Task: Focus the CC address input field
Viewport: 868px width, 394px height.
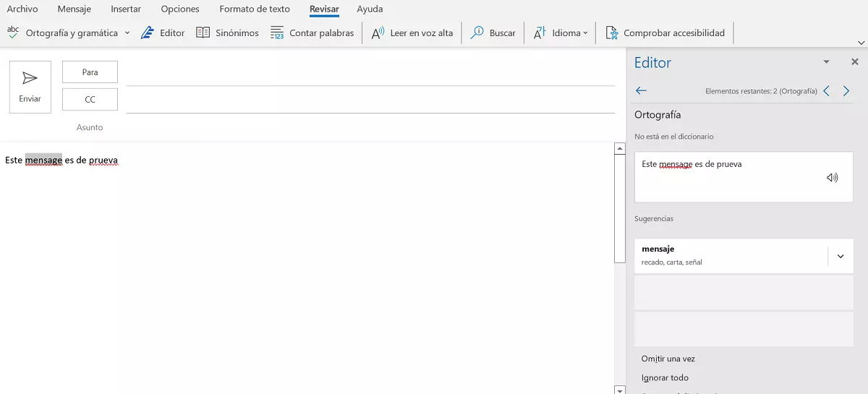Action: coord(370,100)
